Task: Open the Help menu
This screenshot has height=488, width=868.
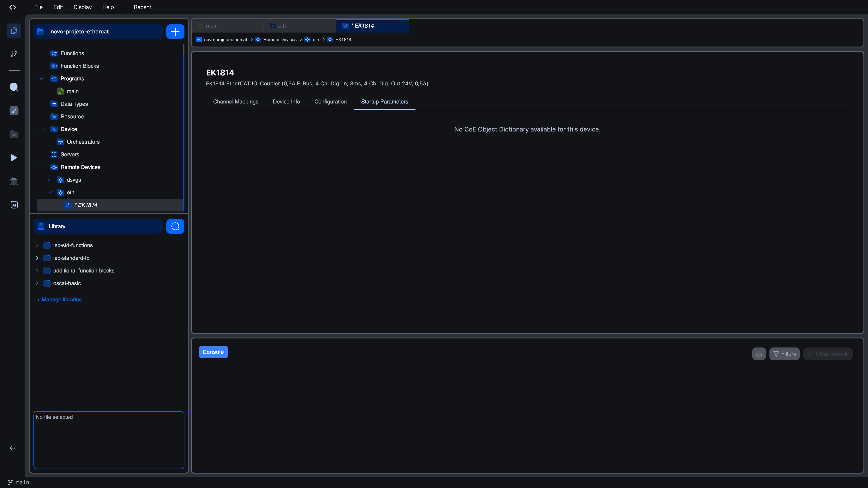Action: (x=108, y=7)
